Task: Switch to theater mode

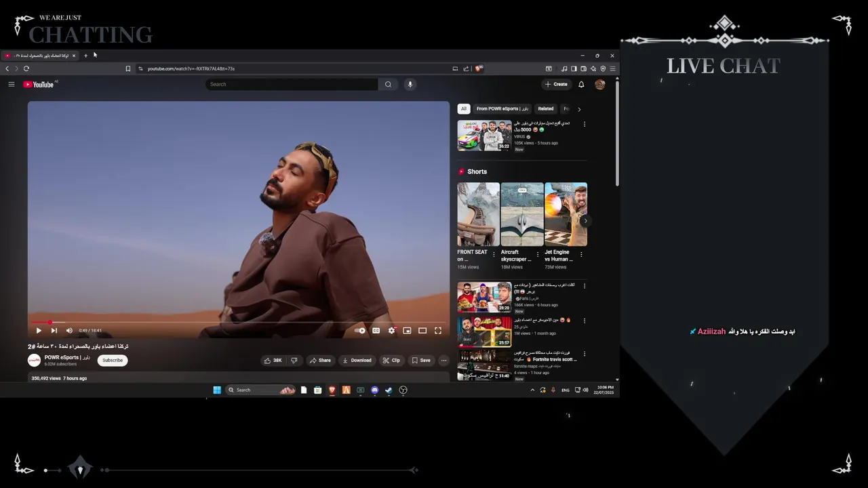Action: pyautogui.click(x=422, y=331)
